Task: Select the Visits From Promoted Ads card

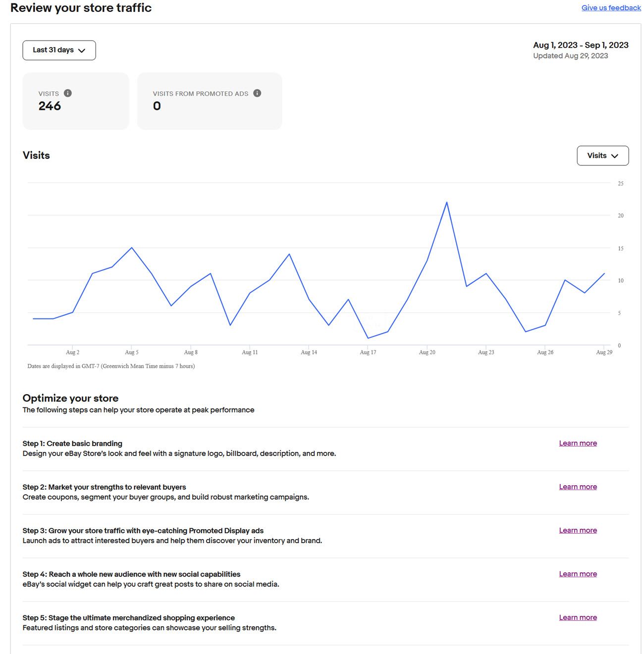Action: pyautogui.click(x=210, y=101)
